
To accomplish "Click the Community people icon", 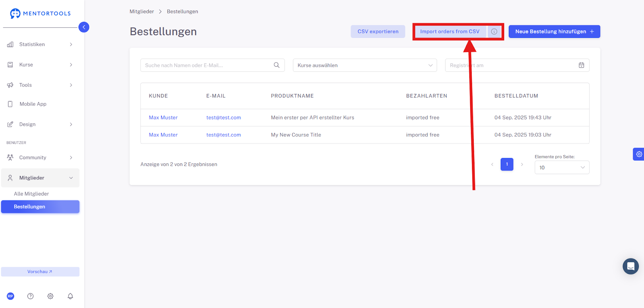I will (10, 157).
